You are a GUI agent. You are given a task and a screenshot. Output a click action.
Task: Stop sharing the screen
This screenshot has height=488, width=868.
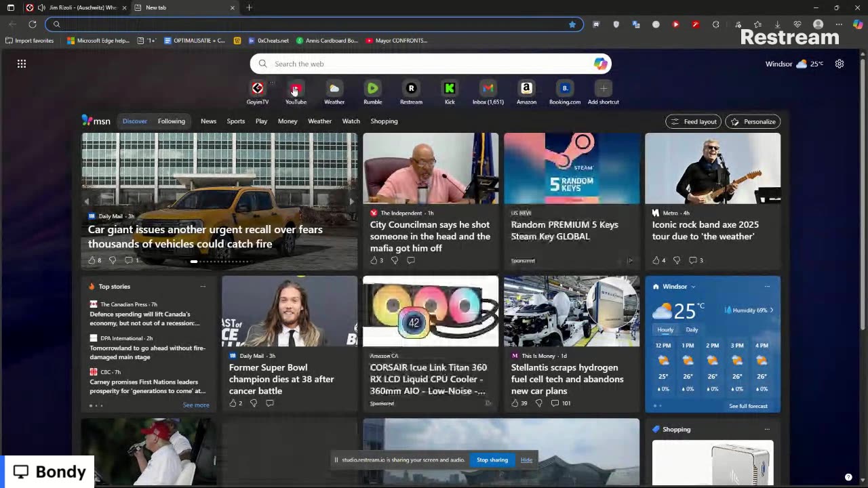[x=492, y=460]
